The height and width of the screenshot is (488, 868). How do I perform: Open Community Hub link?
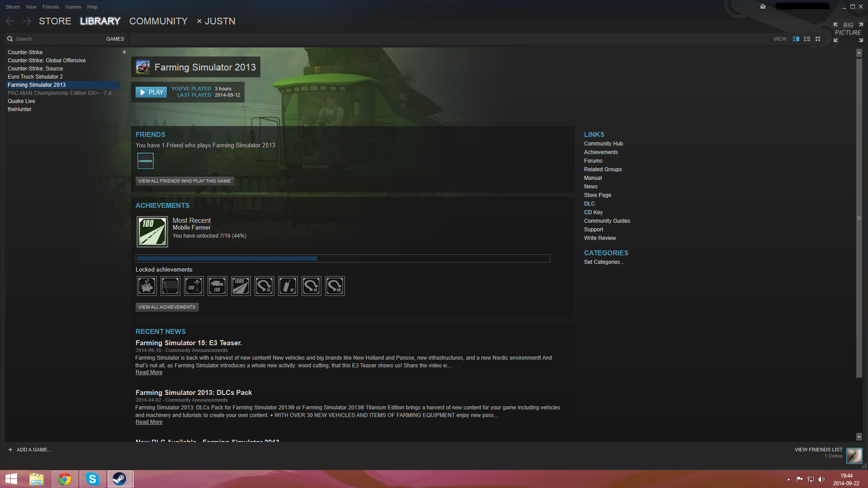pos(603,144)
